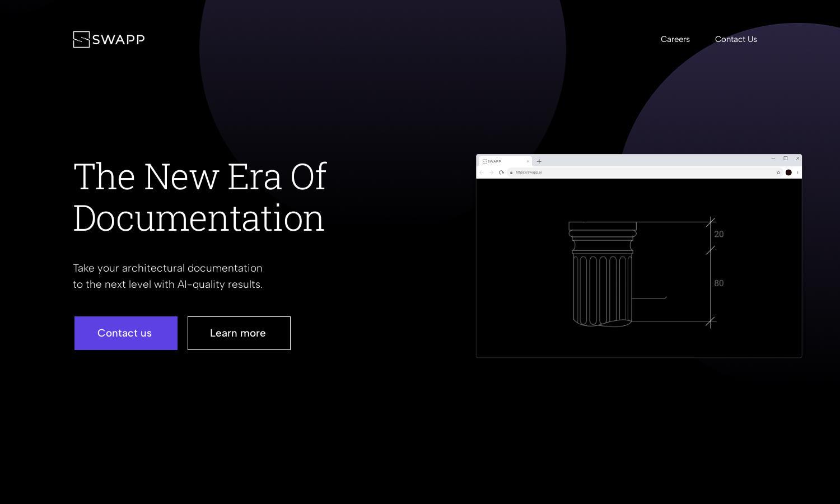Click the purple Contact us button

pos(126,333)
